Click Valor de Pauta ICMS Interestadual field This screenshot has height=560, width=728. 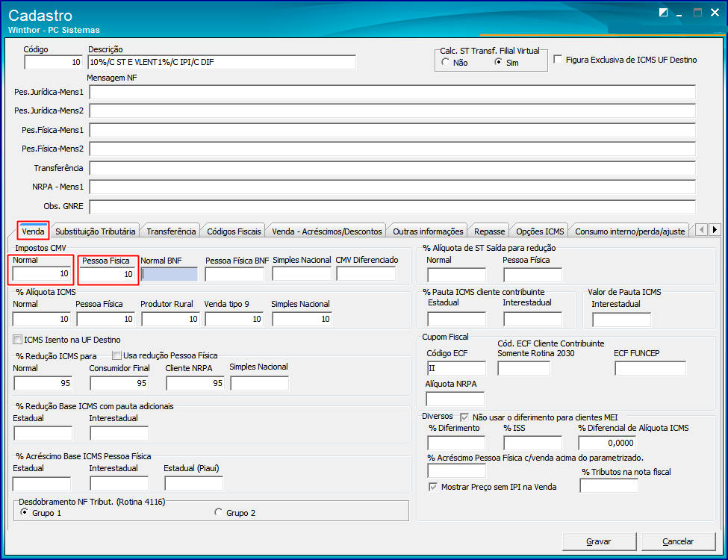[622, 320]
